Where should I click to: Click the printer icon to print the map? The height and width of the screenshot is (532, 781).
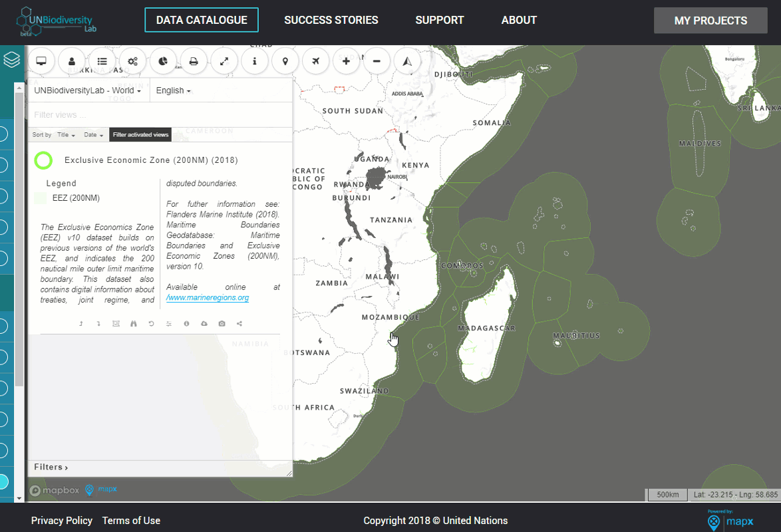[194, 61]
